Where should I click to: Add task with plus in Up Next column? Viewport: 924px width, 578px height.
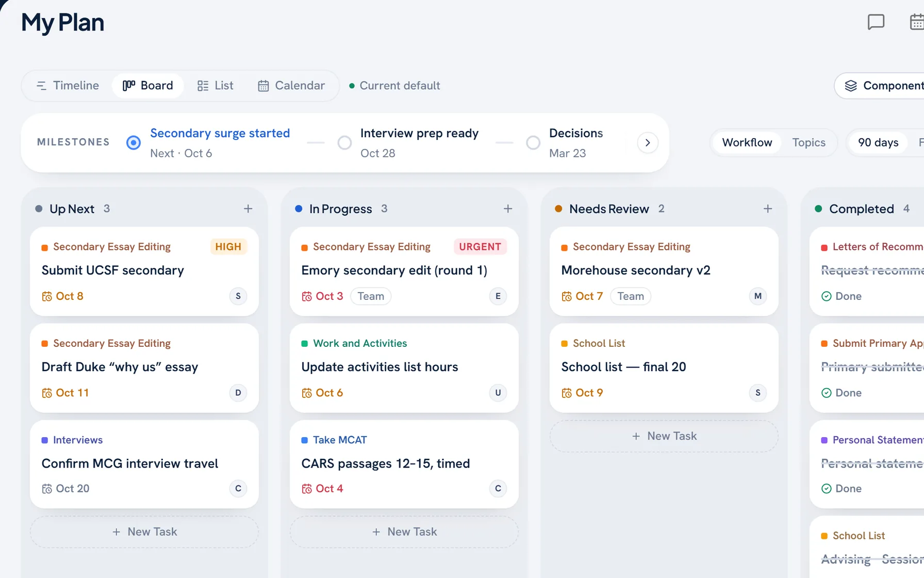point(248,208)
